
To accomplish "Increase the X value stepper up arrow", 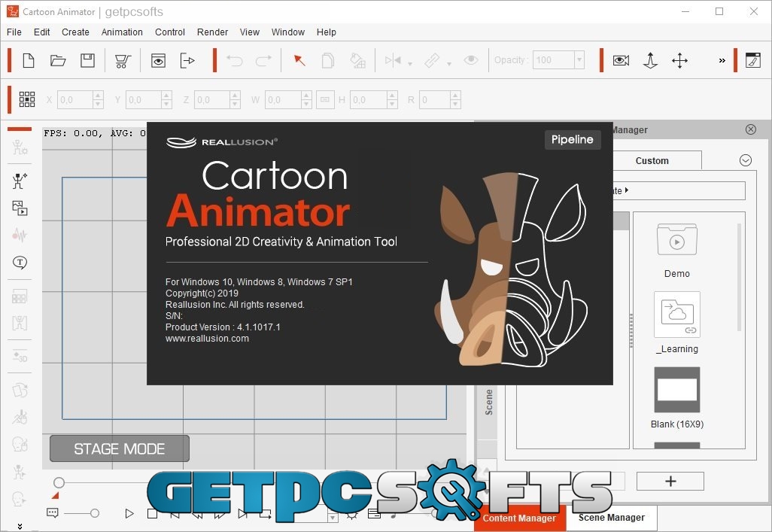I will 98,95.
